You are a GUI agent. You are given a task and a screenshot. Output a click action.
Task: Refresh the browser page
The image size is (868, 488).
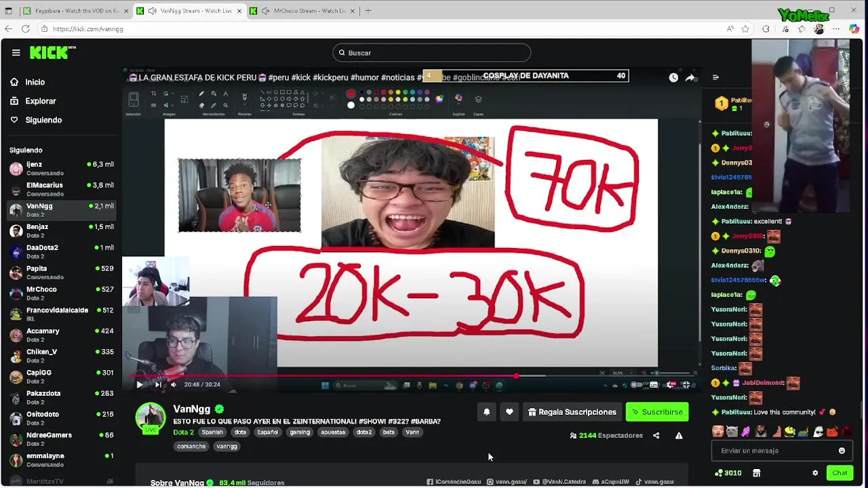[x=26, y=29]
